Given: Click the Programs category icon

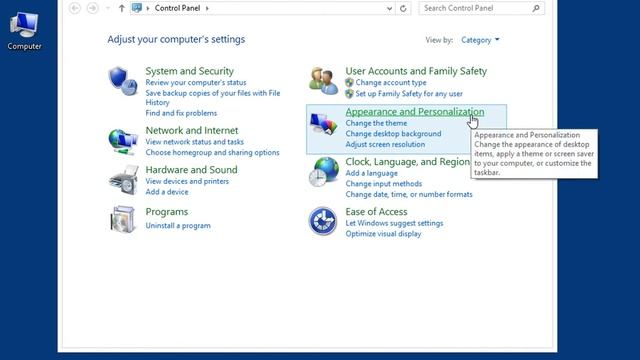Looking at the screenshot, I should 123,219.
